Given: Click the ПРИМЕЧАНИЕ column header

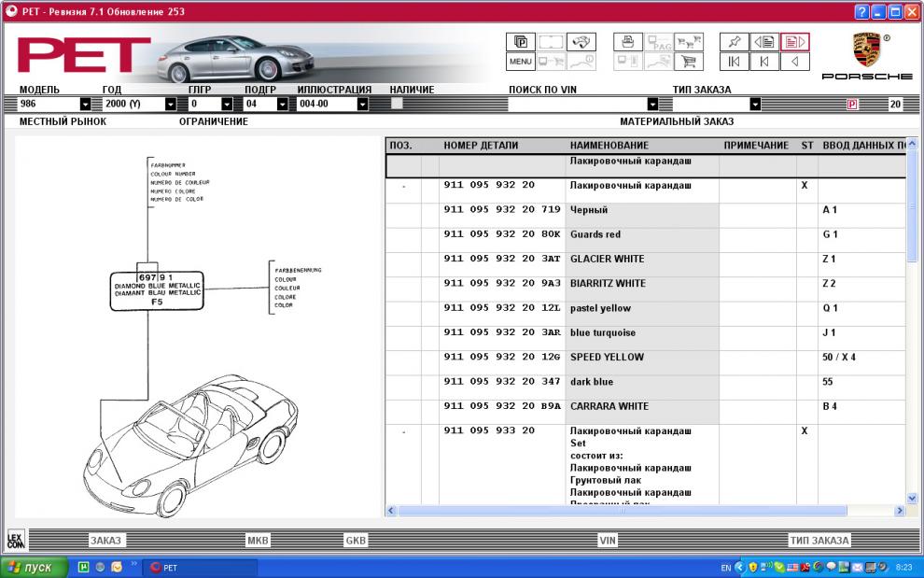Looking at the screenshot, I should 756,146.
